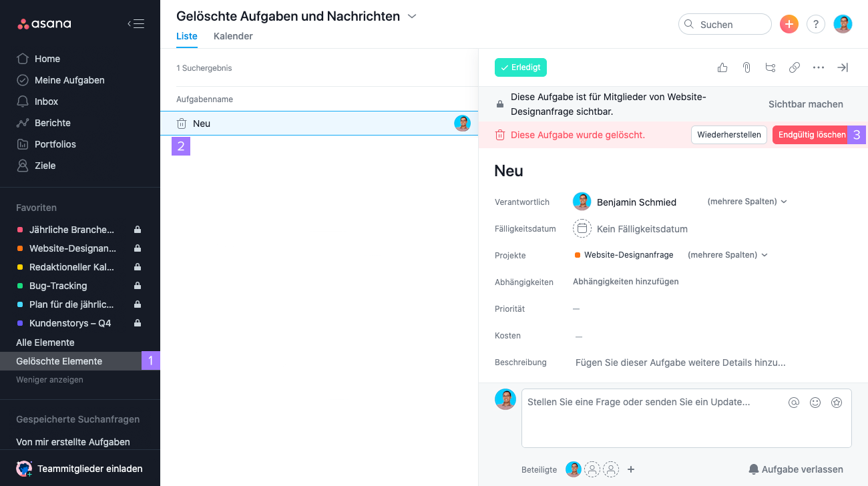Click Aufgabe verlassen to unfollow task
This screenshot has width=868, height=486.
pos(795,469)
